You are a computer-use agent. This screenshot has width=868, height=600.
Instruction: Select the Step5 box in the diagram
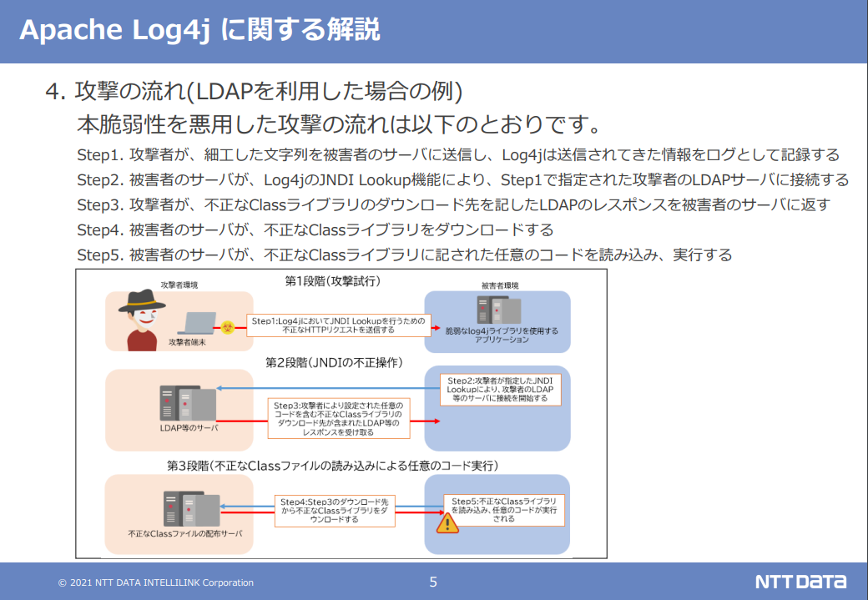point(504,510)
